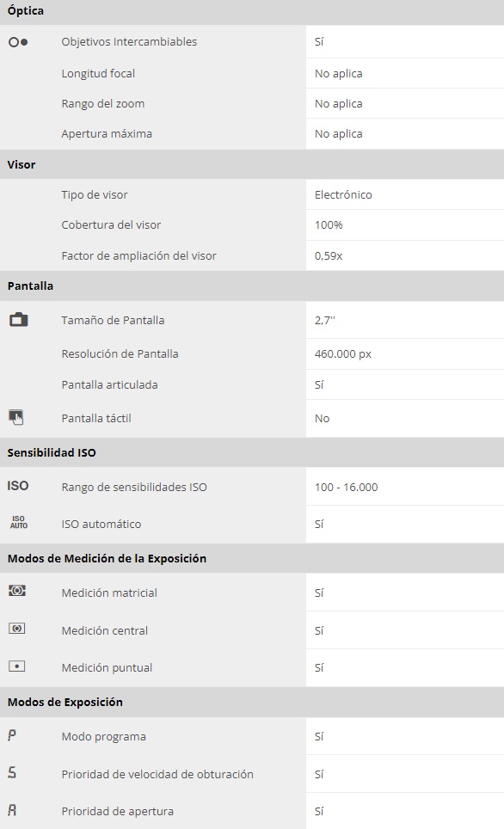Viewport: 504px width, 829px height.
Task: Select the Visor section header
Action: (252, 164)
